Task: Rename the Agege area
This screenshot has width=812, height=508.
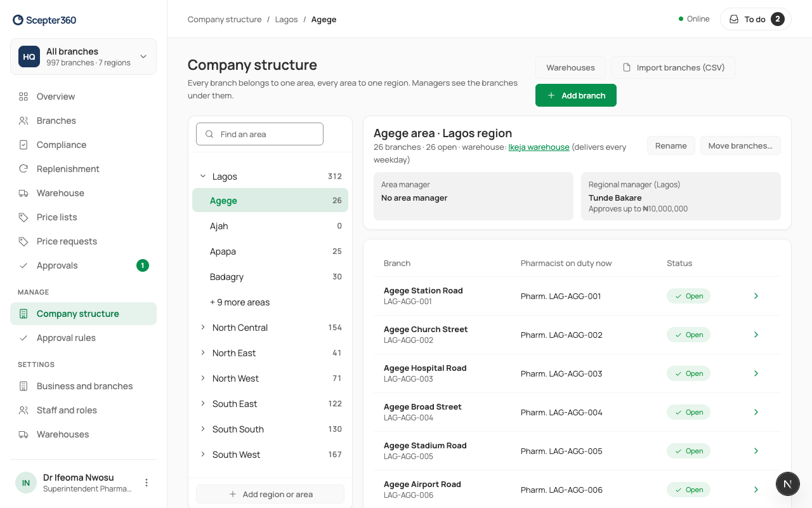Action: click(671, 145)
